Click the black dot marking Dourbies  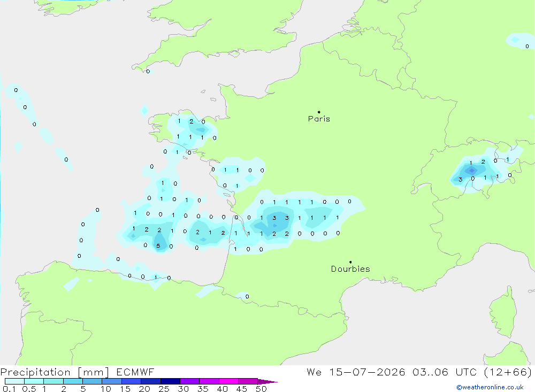click(350, 262)
